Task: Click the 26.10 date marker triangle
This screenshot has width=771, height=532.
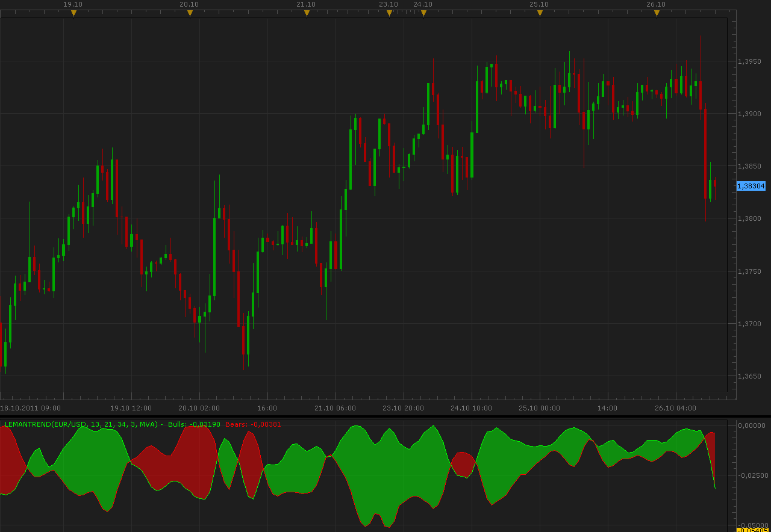Action: tap(657, 13)
